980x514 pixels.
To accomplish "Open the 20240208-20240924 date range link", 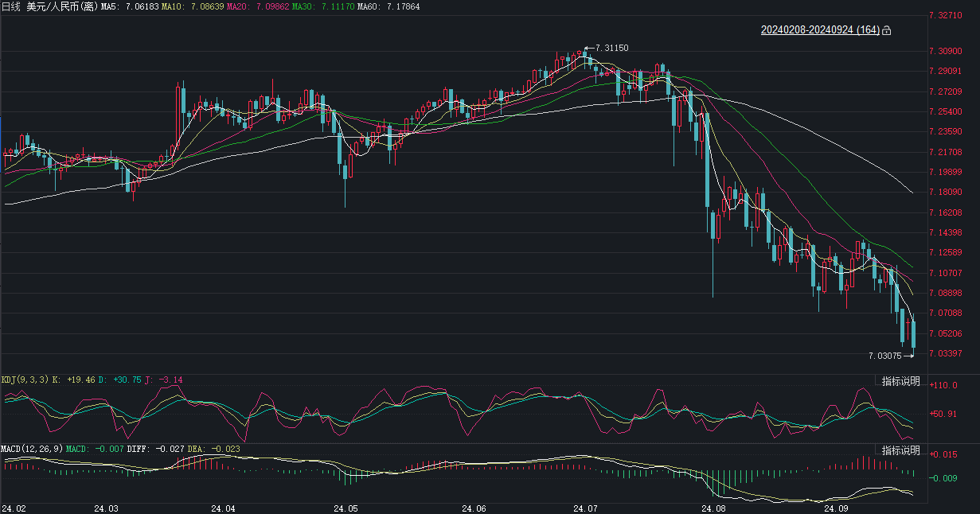I will point(820,30).
